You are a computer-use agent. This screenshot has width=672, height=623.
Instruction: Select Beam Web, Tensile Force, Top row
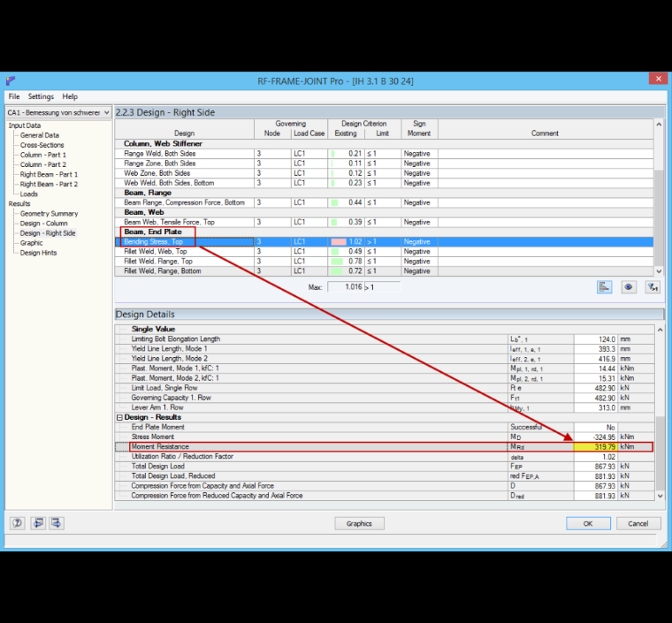384,222
